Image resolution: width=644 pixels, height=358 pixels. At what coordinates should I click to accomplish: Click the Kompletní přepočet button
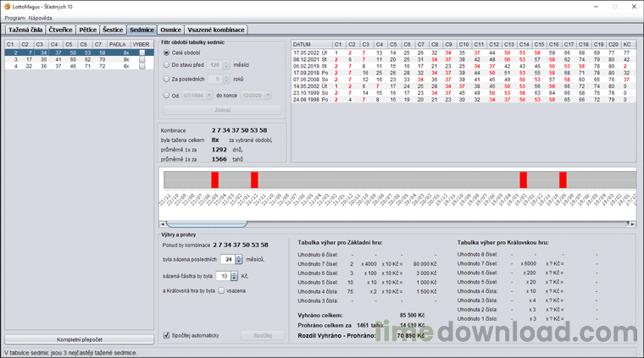(80, 339)
